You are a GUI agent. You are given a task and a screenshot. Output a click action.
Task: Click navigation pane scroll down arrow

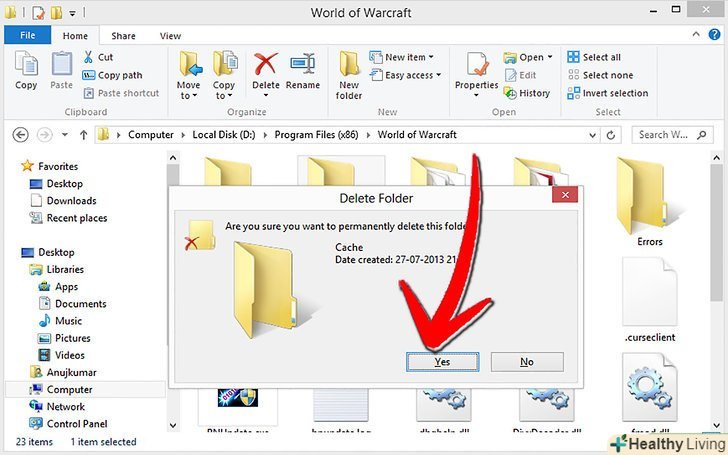click(173, 425)
